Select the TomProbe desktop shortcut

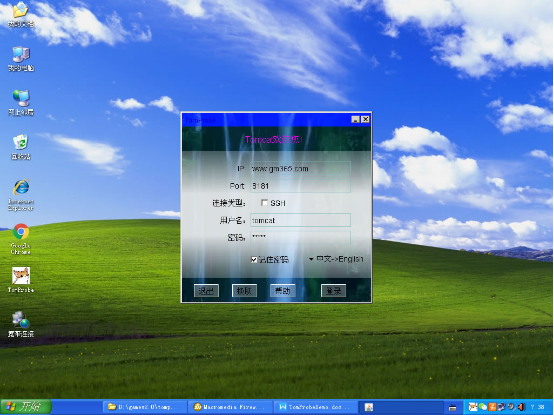click(21, 280)
